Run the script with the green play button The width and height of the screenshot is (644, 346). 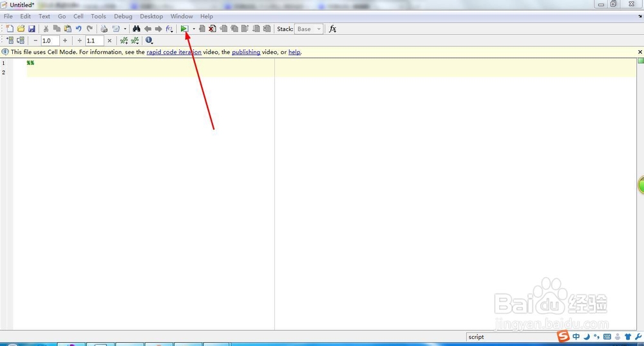(x=184, y=29)
